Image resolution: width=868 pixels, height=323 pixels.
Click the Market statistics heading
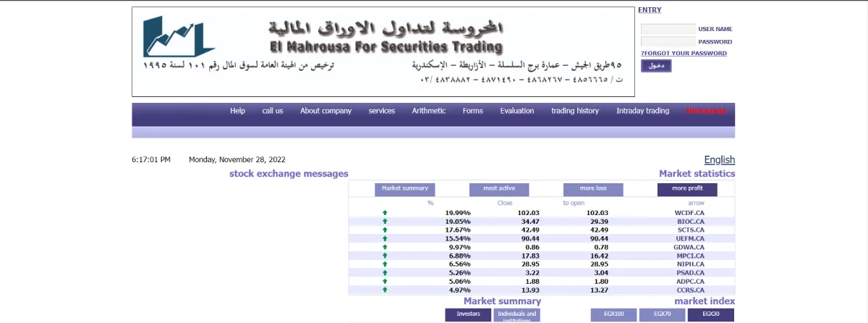[x=697, y=174]
